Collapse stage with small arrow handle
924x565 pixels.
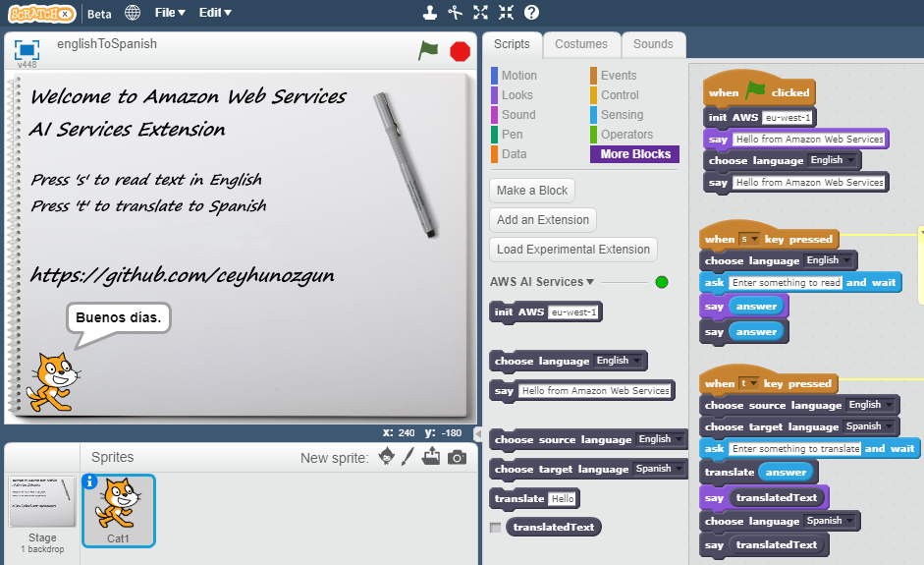[478, 434]
